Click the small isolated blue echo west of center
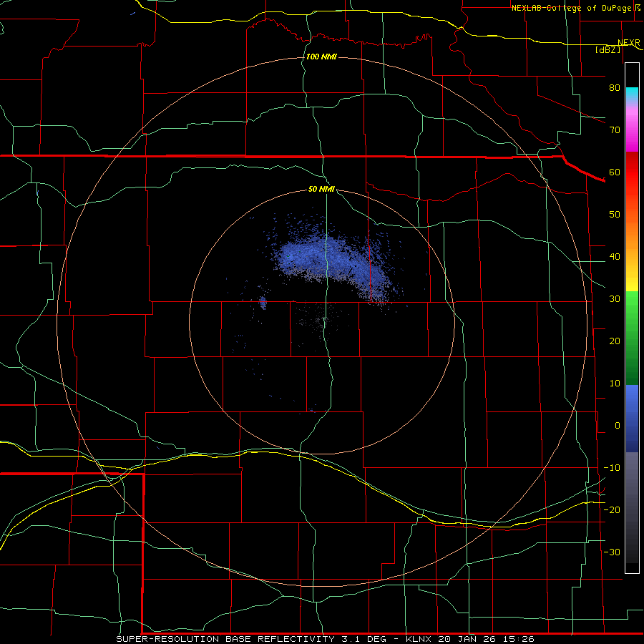 pos(263,303)
